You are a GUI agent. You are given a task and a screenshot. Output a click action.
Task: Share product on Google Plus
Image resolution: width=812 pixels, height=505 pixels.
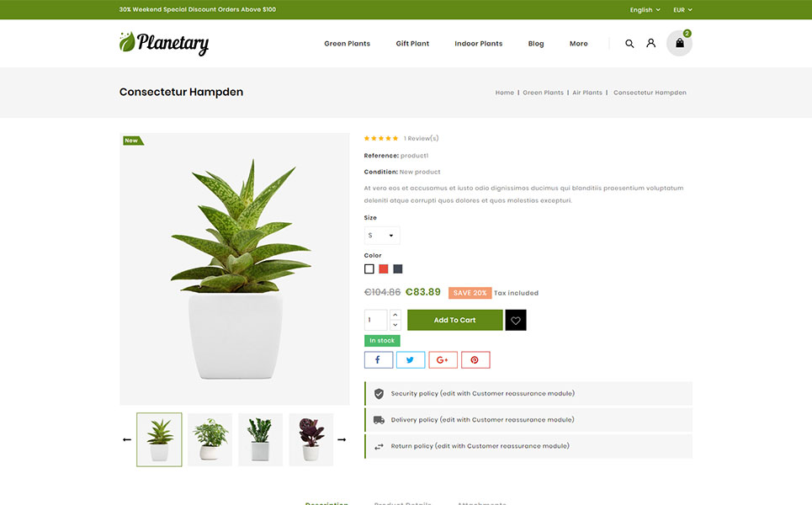pyautogui.click(x=443, y=360)
